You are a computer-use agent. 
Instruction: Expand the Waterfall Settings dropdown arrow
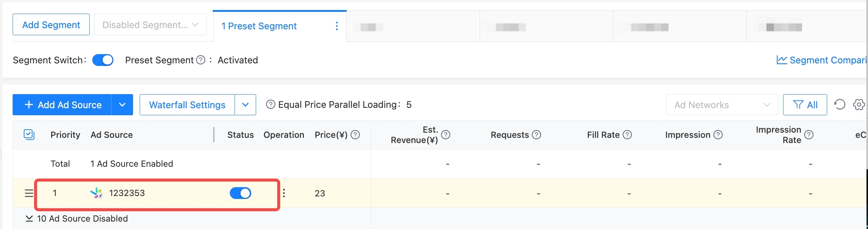(x=245, y=105)
